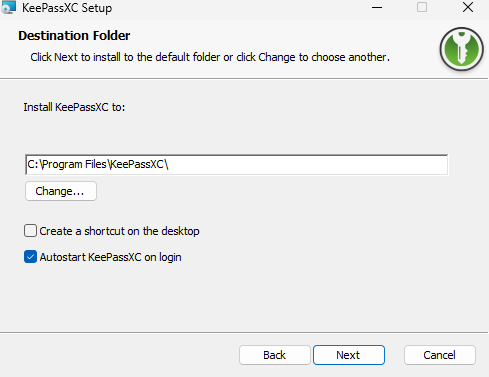Open the Change... folder browser
Viewport: 489px width, 377px height.
(x=61, y=191)
